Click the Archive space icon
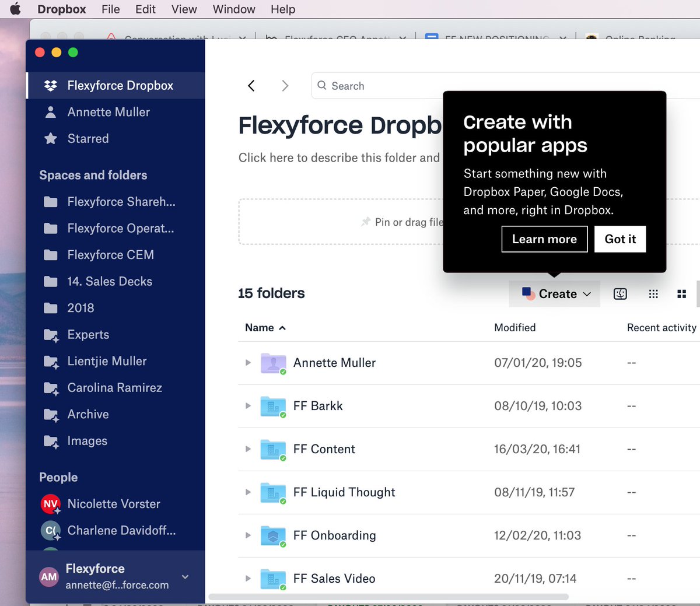The height and width of the screenshot is (606, 700). 51,415
